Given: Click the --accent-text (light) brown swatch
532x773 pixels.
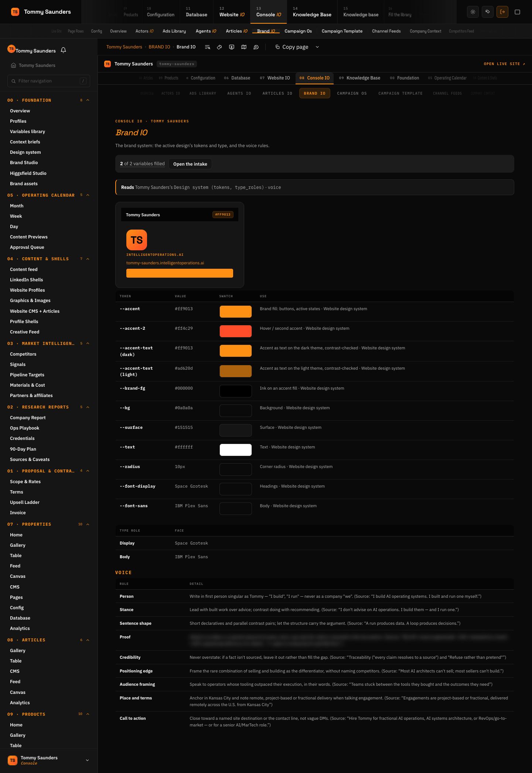Looking at the screenshot, I should pos(236,371).
